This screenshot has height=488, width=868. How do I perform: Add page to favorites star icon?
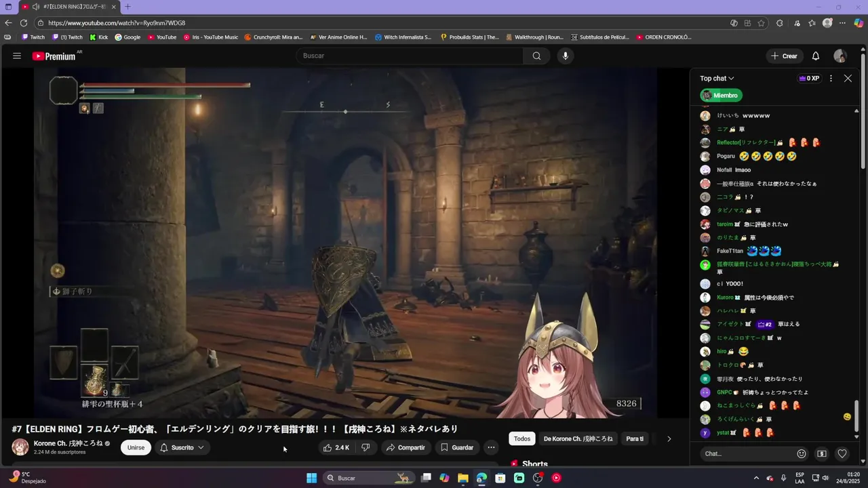[x=762, y=22]
